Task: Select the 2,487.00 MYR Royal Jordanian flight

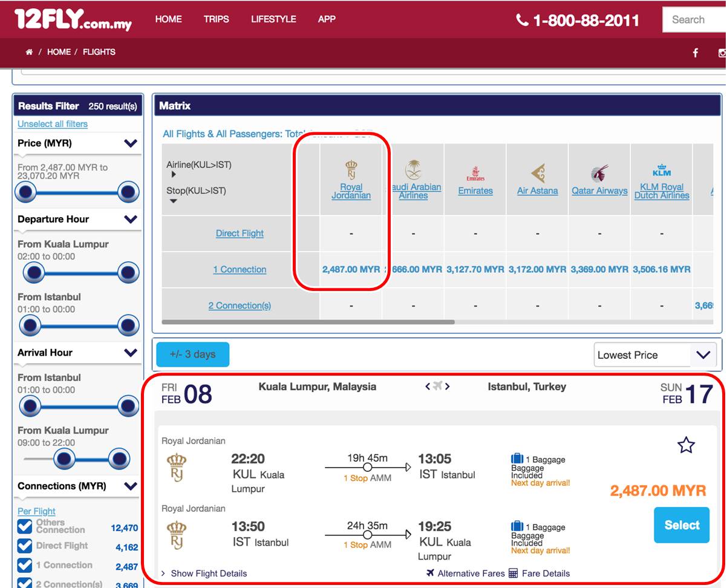Action: (x=682, y=525)
